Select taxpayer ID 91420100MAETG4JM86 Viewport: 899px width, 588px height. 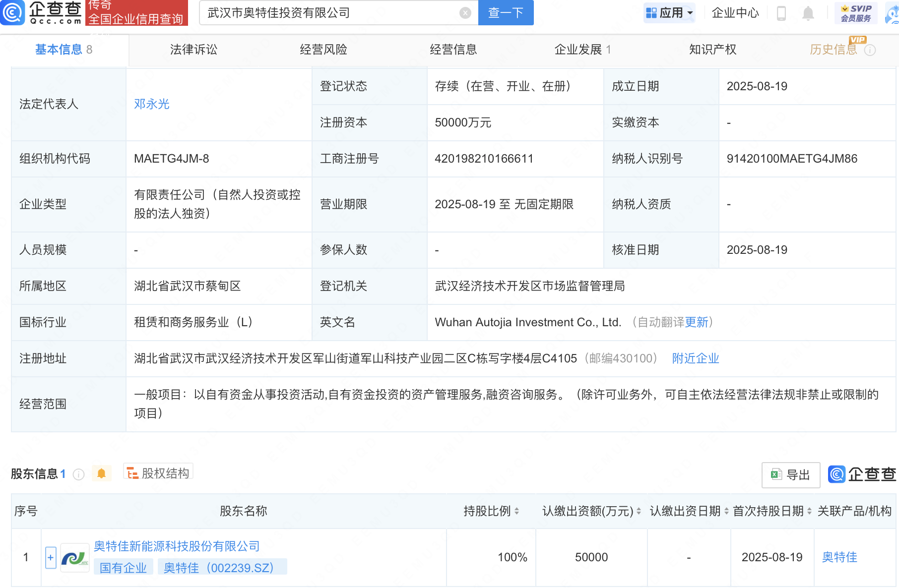(x=792, y=159)
